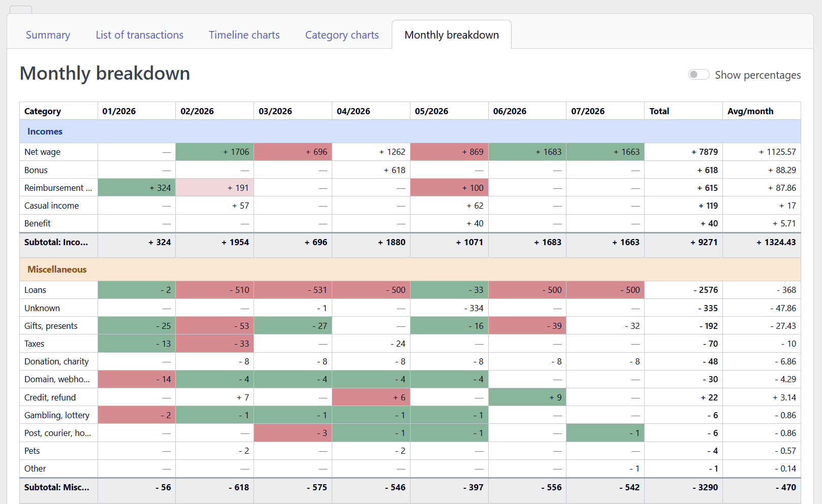
Task: Click the + 696 Net wage cell
Action: coord(293,152)
